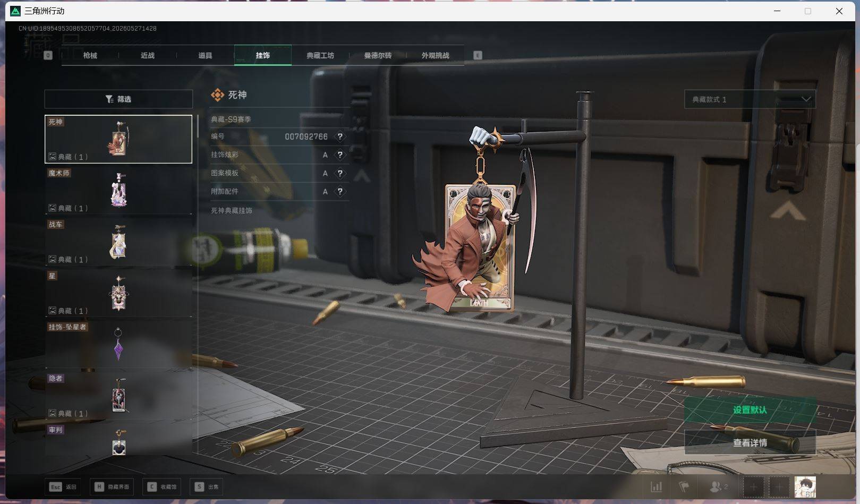Select the 审判 charm entry
The image size is (860, 504).
coord(118,439)
